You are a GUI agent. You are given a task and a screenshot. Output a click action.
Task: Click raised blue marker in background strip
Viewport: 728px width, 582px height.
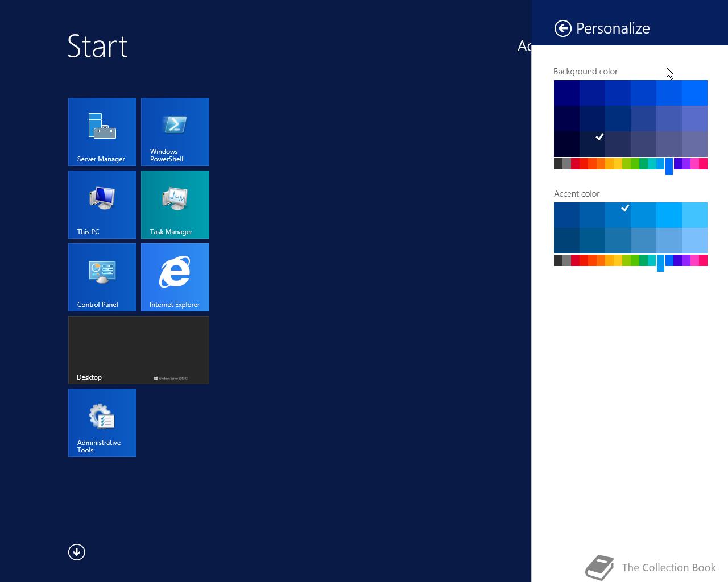[669, 167]
